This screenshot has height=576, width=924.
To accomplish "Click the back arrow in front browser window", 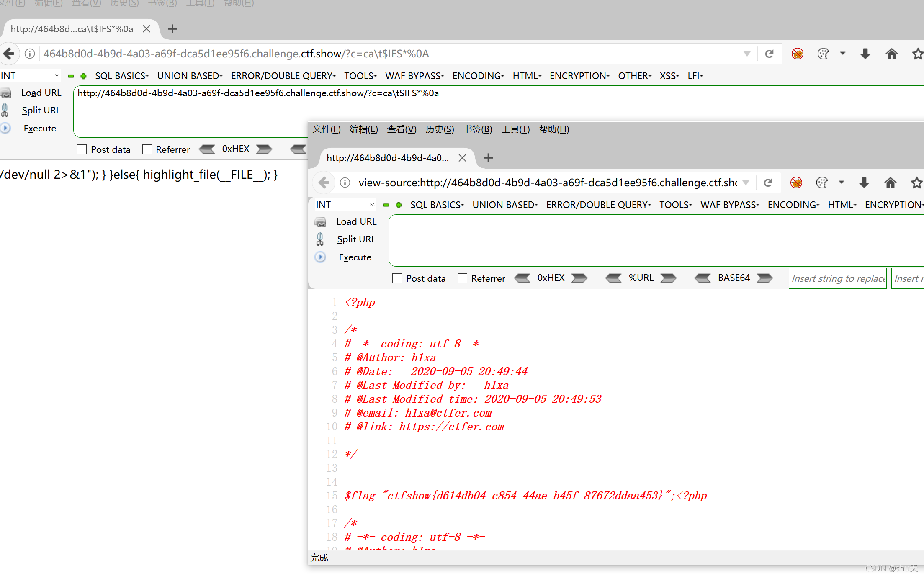I will pos(324,183).
